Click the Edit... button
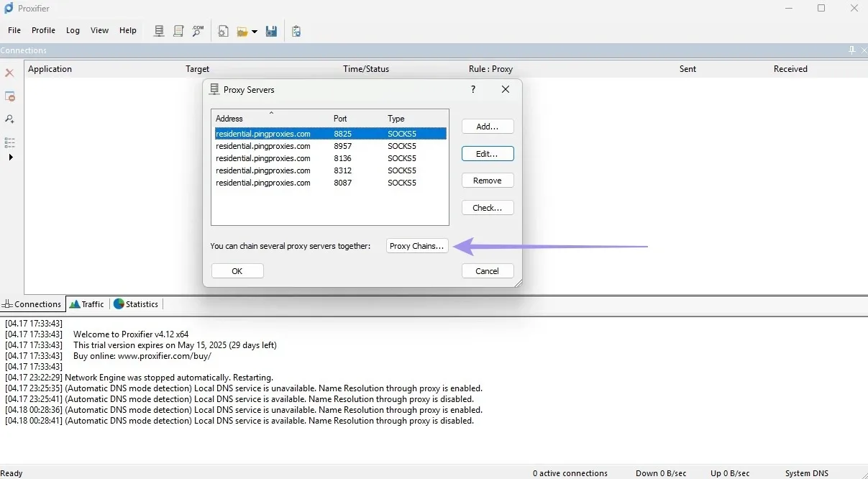 coord(488,154)
